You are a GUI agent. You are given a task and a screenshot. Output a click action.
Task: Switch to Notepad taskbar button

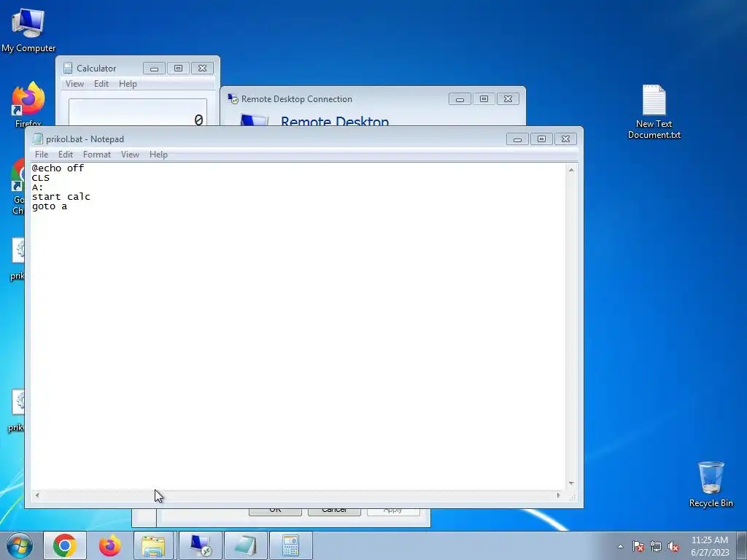tap(246, 545)
